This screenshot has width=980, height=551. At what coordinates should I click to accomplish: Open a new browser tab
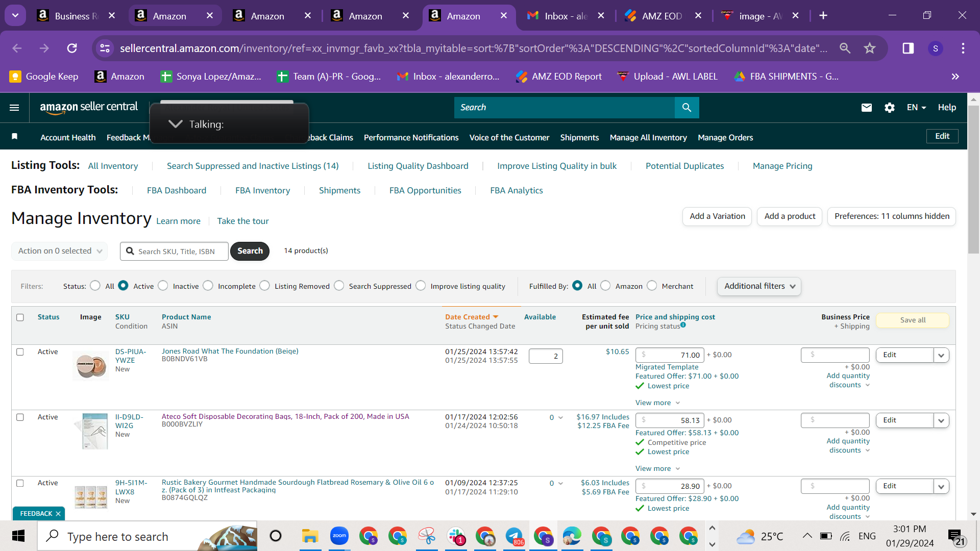pyautogui.click(x=823, y=16)
